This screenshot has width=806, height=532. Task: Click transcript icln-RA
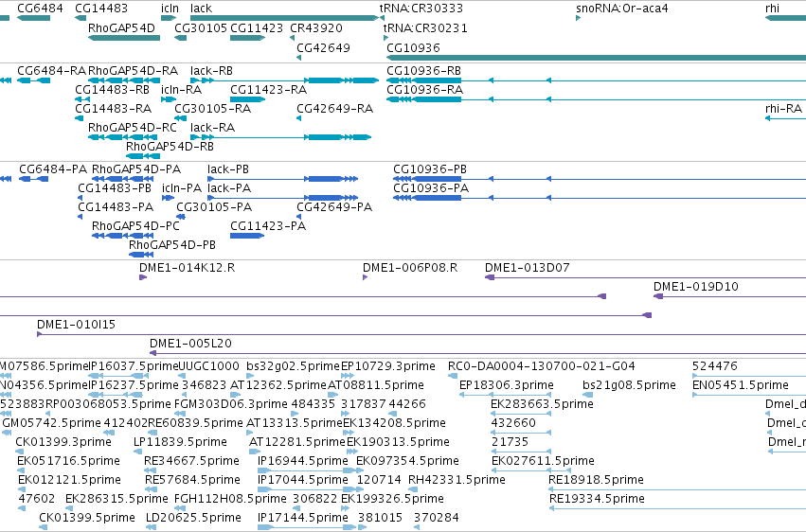click(182, 89)
